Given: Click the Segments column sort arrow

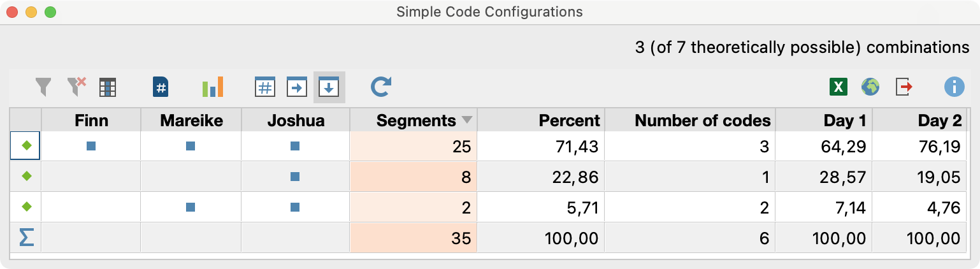Looking at the screenshot, I should click(467, 120).
